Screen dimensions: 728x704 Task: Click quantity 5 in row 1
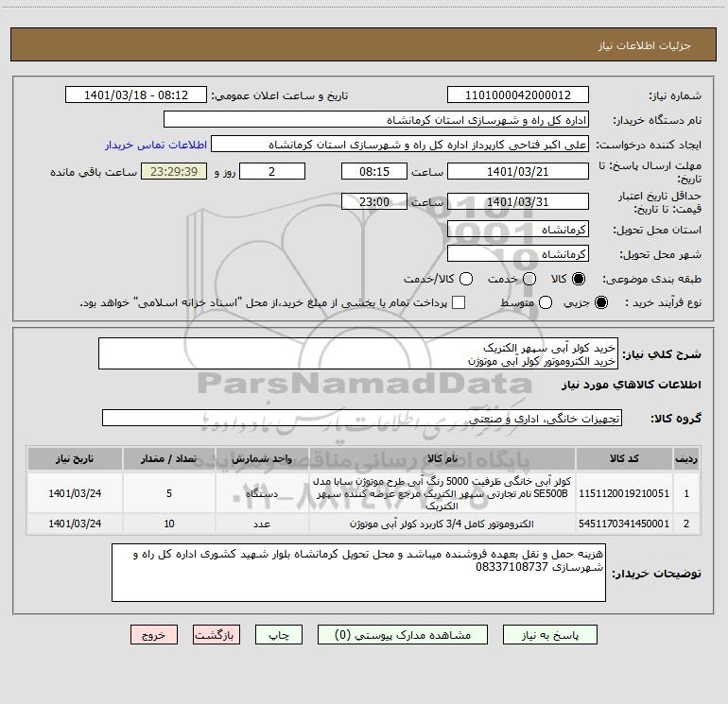(169, 493)
